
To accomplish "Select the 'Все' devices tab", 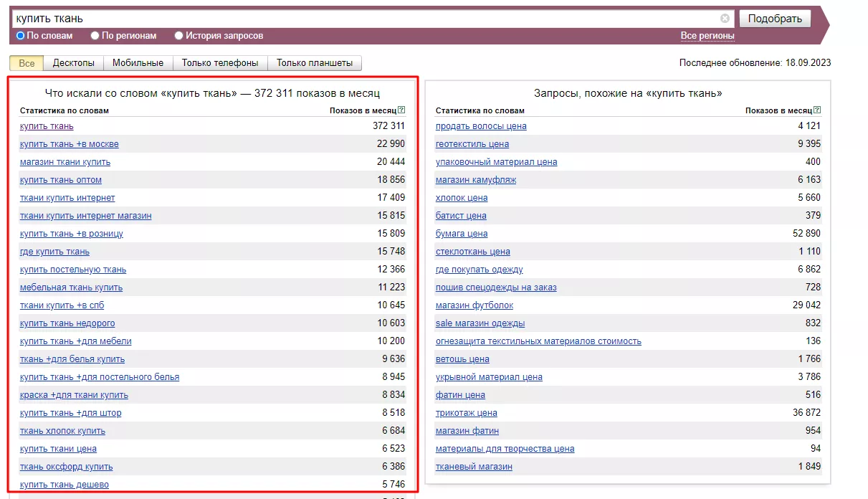I will 27,63.
